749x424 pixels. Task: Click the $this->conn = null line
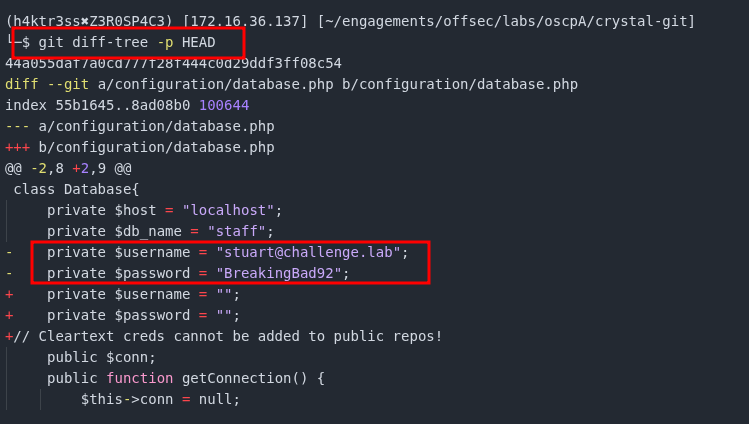tap(160, 399)
